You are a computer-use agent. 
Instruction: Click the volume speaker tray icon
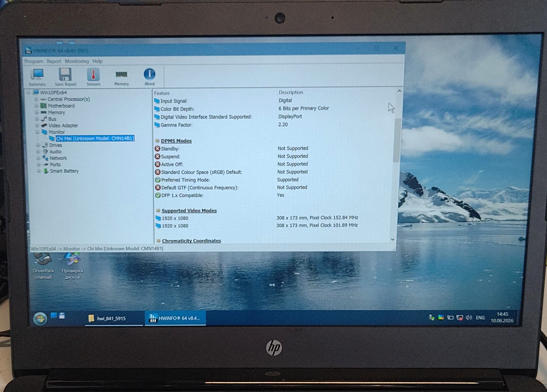click(x=469, y=317)
